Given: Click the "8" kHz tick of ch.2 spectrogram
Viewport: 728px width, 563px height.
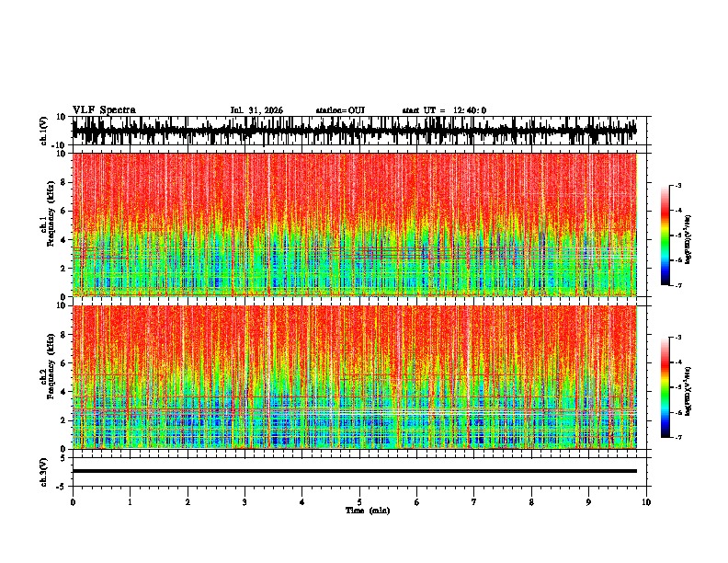Looking at the screenshot, I should [x=63, y=335].
